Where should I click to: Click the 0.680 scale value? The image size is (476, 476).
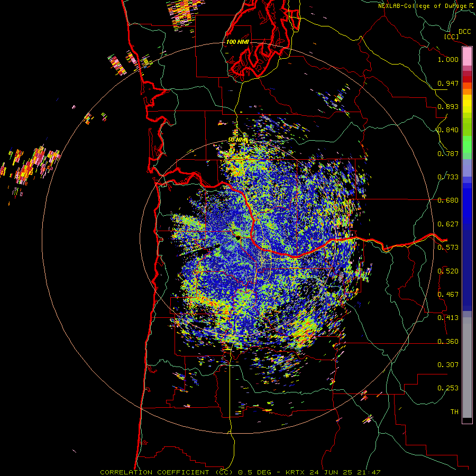tap(448, 200)
